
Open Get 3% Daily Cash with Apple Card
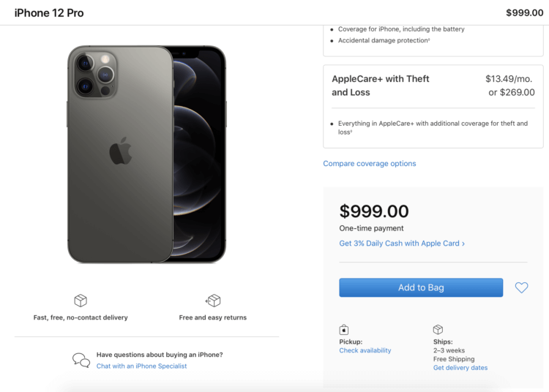402,244
